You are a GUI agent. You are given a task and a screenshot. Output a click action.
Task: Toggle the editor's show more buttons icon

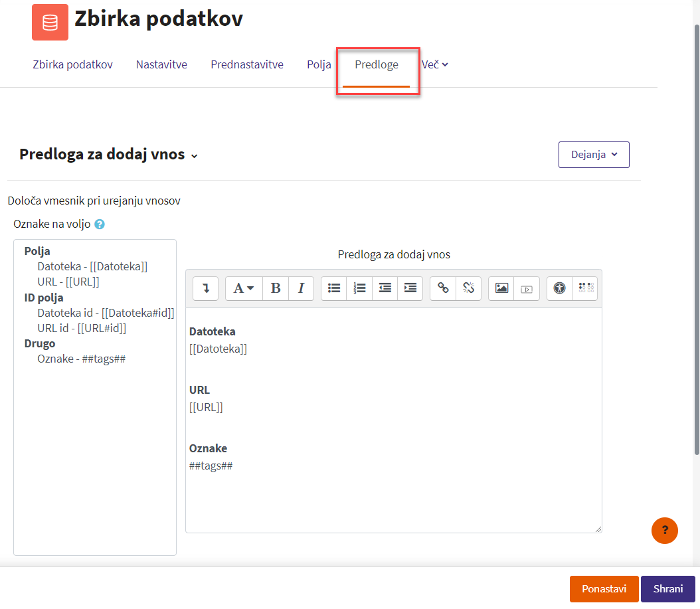click(x=205, y=288)
